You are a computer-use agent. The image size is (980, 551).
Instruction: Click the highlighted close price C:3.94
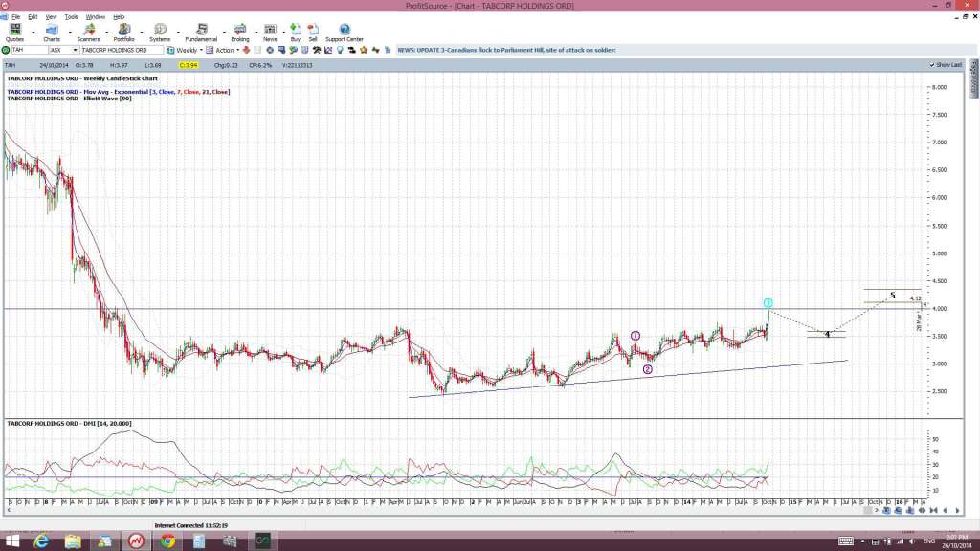click(x=189, y=65)
